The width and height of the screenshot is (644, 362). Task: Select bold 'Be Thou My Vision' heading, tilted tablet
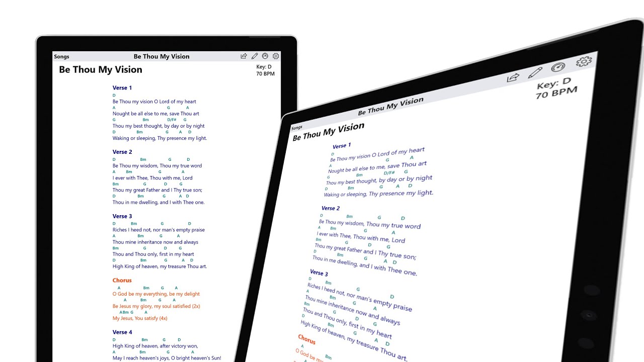coord(329,132)
